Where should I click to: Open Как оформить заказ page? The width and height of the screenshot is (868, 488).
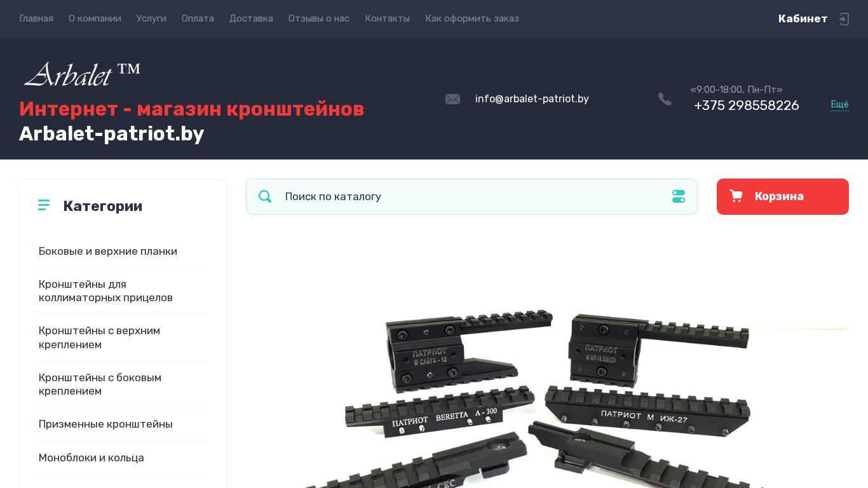(472, 18)
